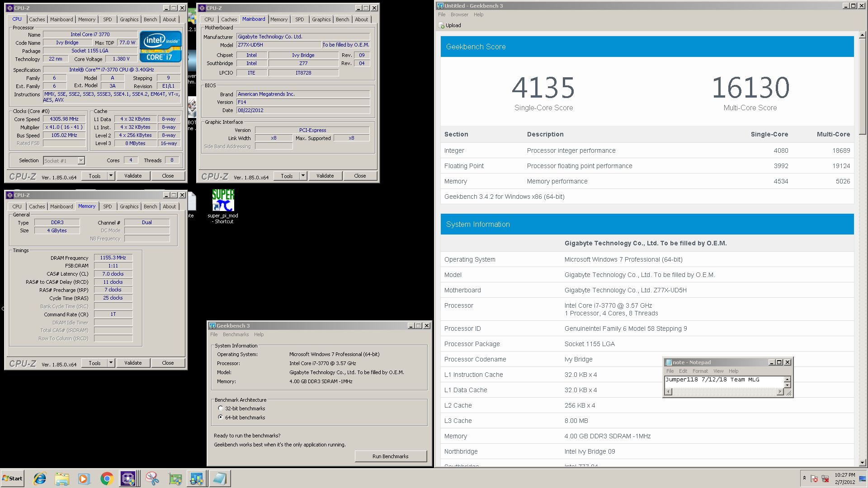Click the network disconnected tray icon
868x488 pixels.
[x=825, y=479]
